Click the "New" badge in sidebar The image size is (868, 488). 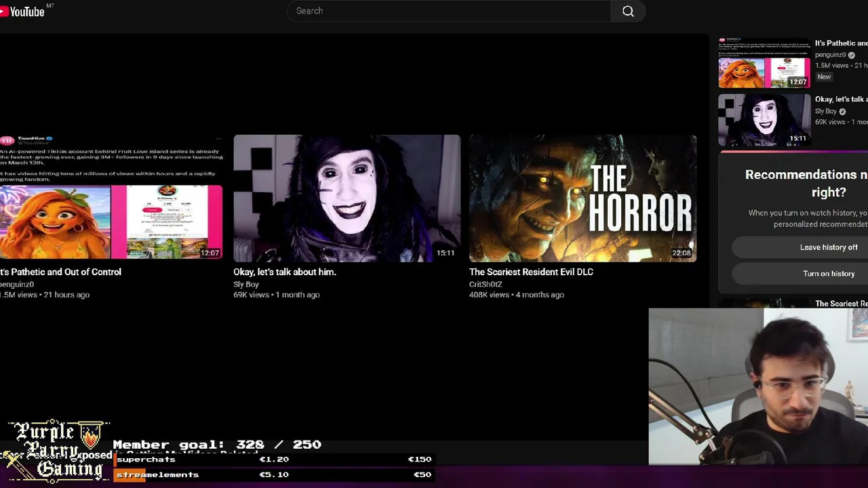click(x=824, y=77)
